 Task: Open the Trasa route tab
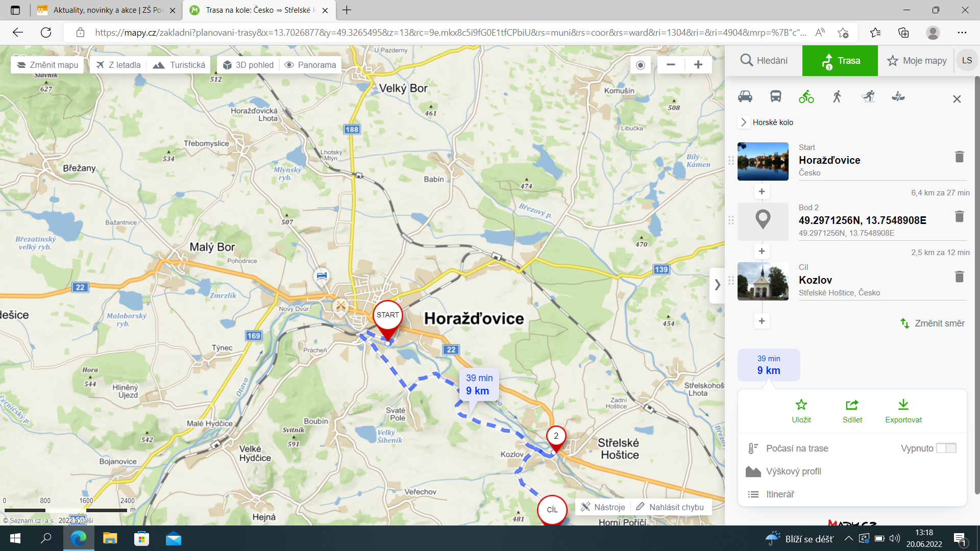840,61
